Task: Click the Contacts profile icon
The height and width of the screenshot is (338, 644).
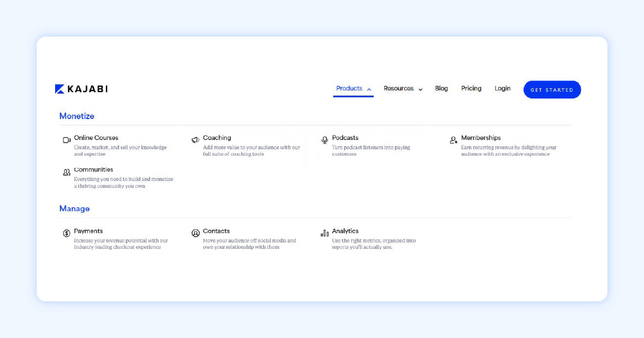Action: 196,233
